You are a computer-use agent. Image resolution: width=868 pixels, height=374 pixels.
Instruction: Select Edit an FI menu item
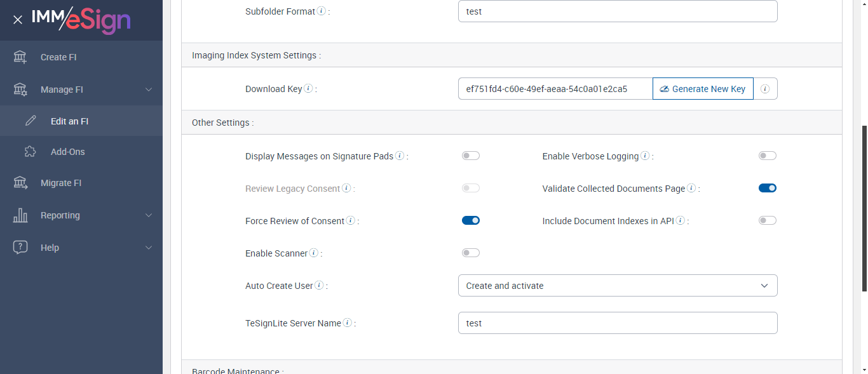pyautogui.click(x=69, y=121)
